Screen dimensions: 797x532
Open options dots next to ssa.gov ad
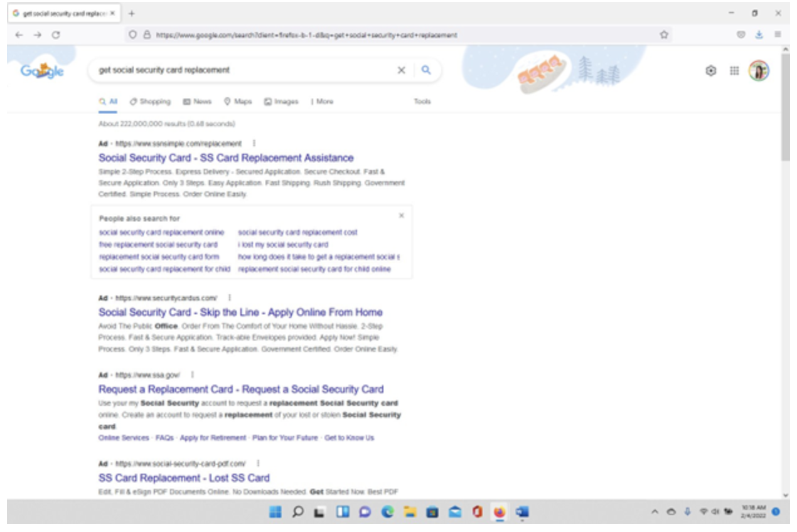tap(192, 375)
